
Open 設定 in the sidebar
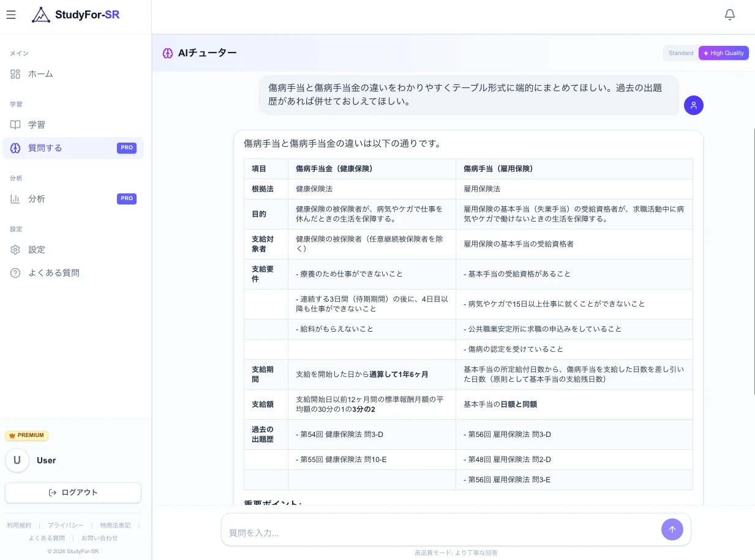pos(73,250)
